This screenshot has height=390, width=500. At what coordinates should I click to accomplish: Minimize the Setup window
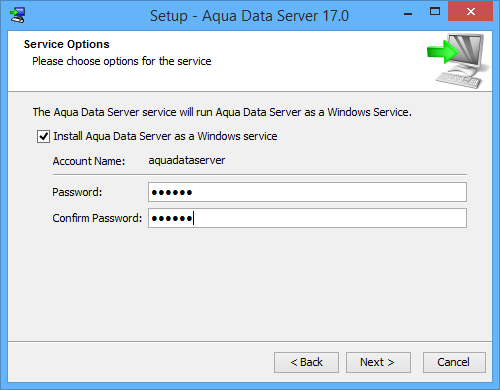(408, 13)
